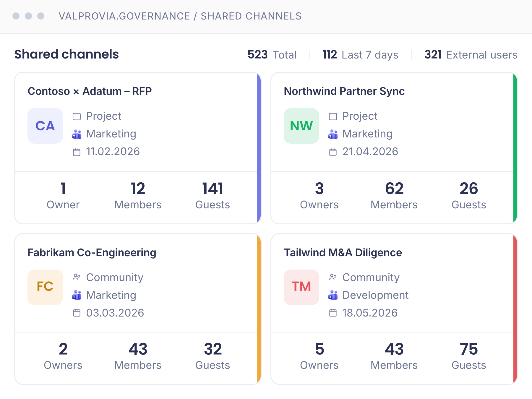This screenshot has height=399, width=532.
Task: Click Project window icon in Northwind card
Action: pos(333,116)
